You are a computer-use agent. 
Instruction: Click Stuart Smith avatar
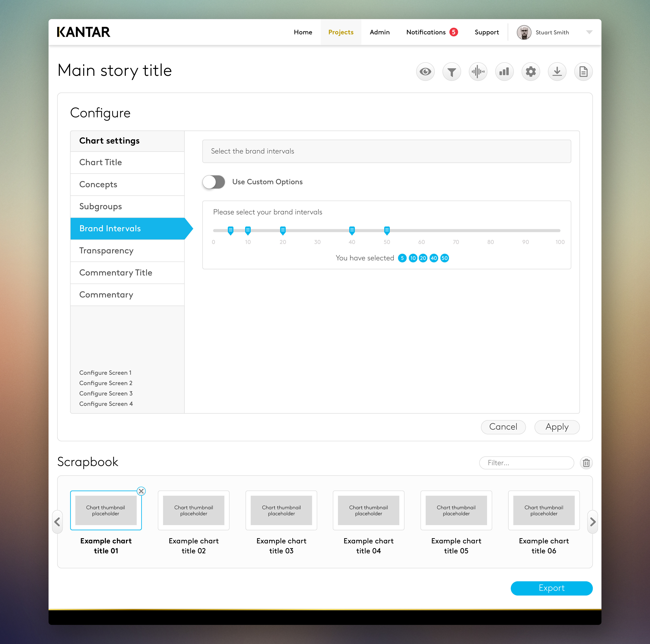click(524, 32)
